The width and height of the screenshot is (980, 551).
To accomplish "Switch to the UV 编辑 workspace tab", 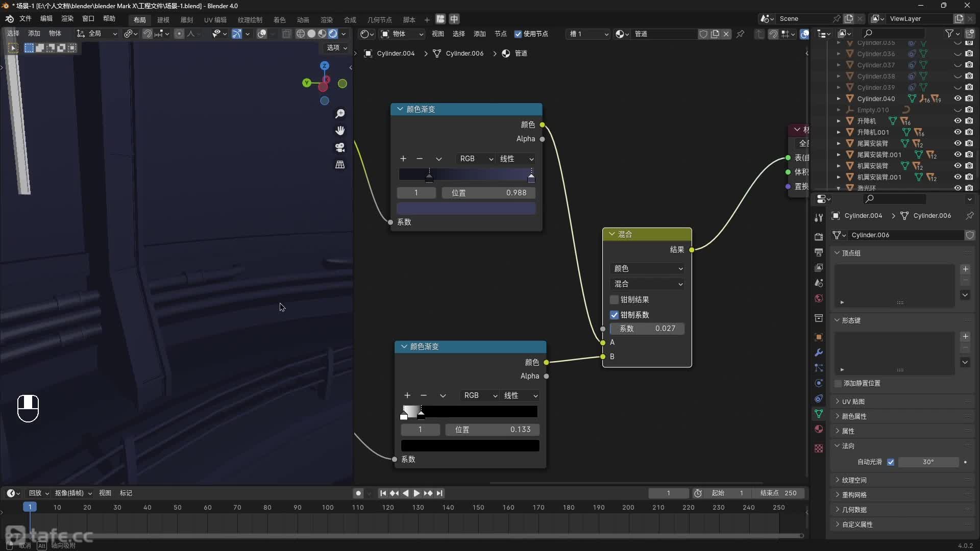I will (215, 20).
